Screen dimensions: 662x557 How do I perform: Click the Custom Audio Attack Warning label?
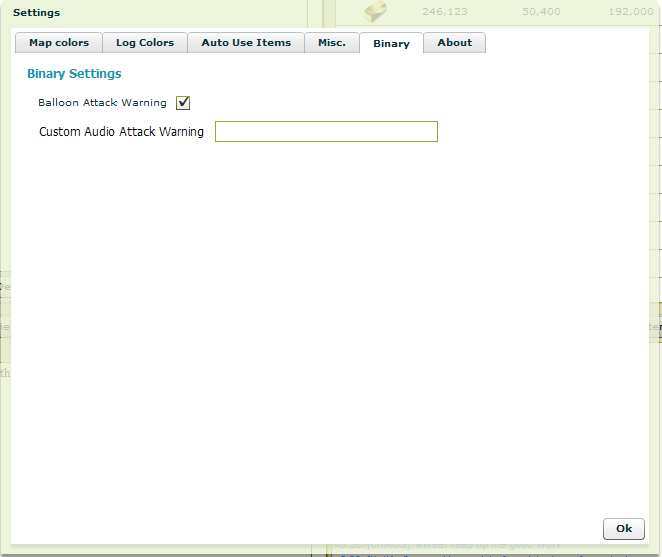(121, 132)
